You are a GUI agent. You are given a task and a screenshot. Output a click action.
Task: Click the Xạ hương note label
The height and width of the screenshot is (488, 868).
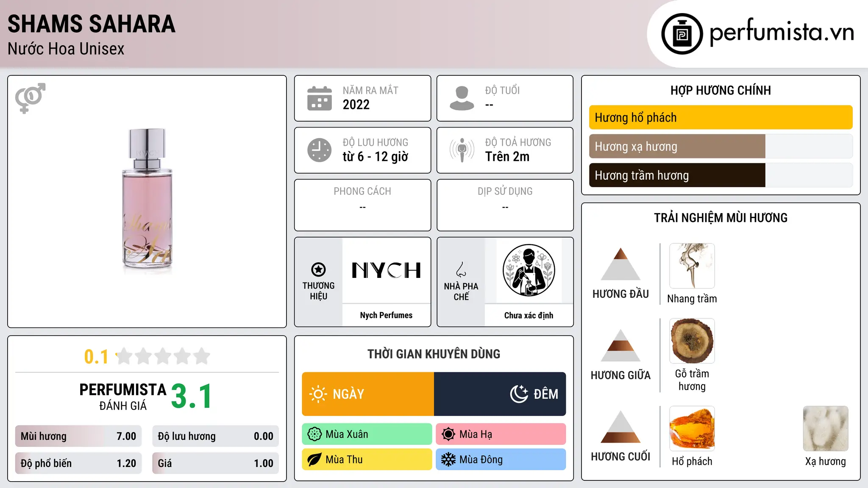[x=826, y=461]
